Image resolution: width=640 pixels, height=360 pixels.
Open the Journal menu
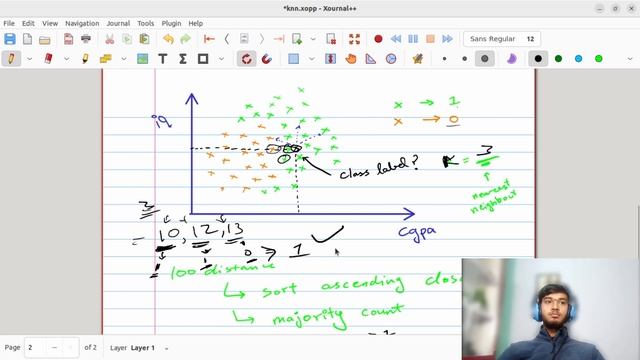pyautogui.click(x=118, y=23)
